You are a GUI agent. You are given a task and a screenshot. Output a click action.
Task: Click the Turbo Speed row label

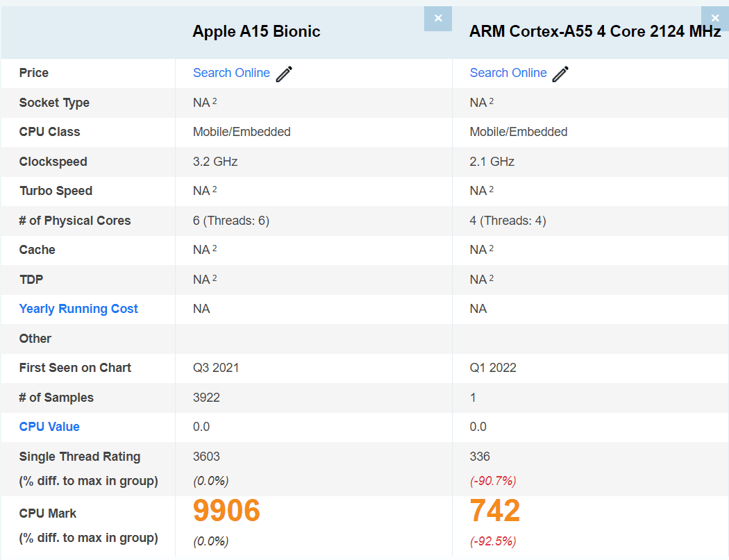[x=56, y=191]
